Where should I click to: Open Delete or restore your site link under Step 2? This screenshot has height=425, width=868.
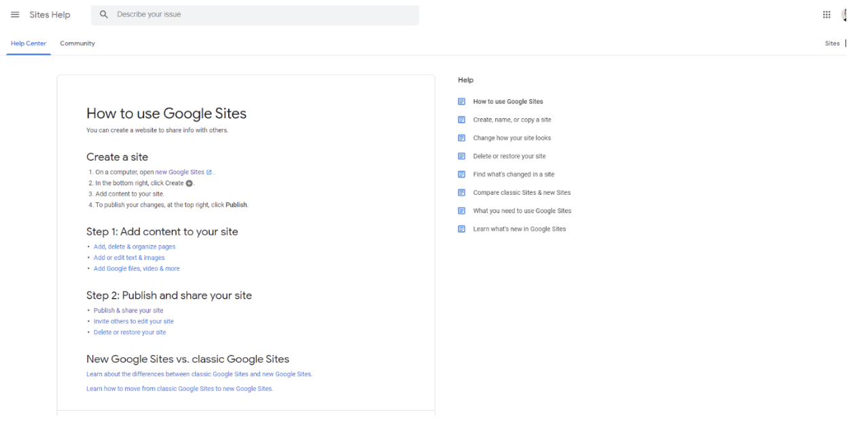click(130, 333)
